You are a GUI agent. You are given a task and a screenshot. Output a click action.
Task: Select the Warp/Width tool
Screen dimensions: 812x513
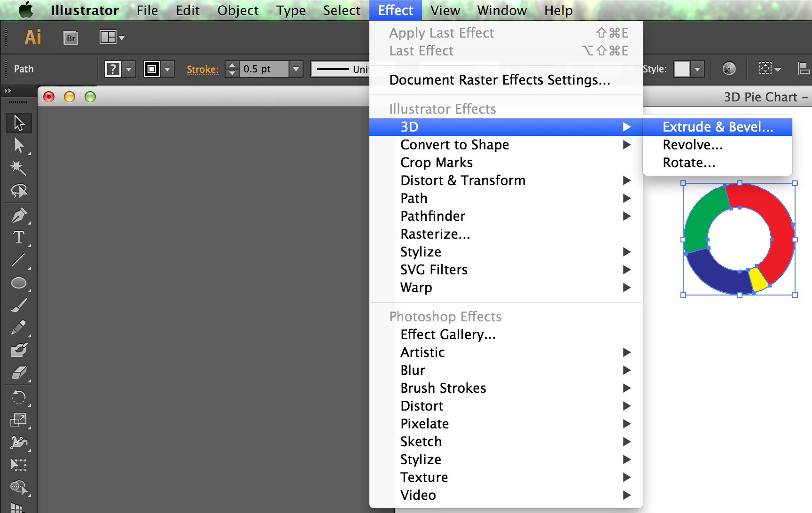click(x=19, y=442)
